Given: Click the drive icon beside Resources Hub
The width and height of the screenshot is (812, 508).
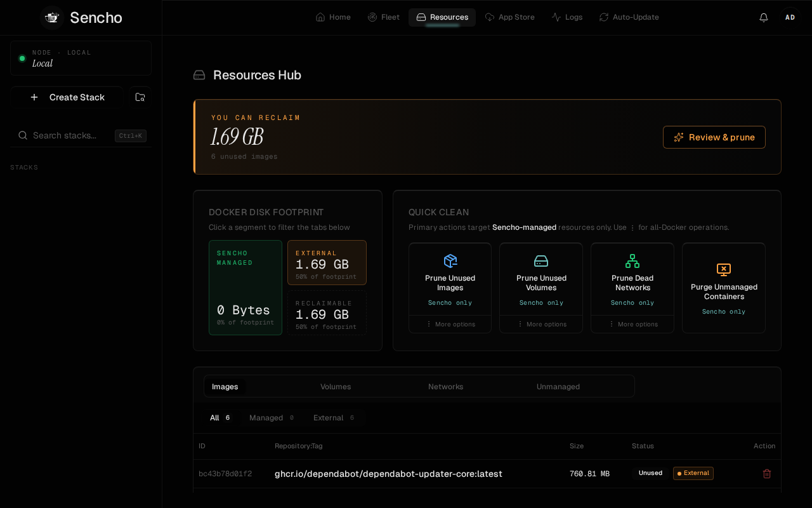Looking at the screenshot, I should click(199, 75).
